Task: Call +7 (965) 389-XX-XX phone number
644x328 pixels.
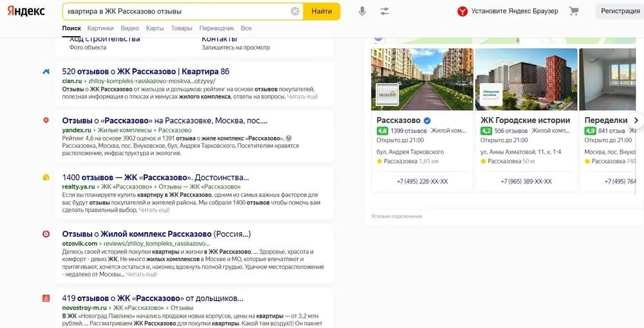Action: pos(526,181)
